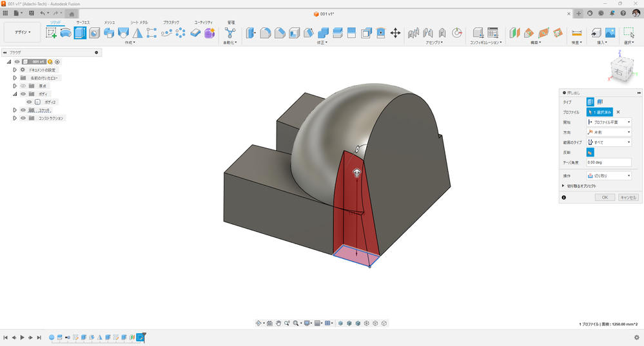Switch to the ユーティリティ tab
The image size is (644, 346).
[203, 23]
